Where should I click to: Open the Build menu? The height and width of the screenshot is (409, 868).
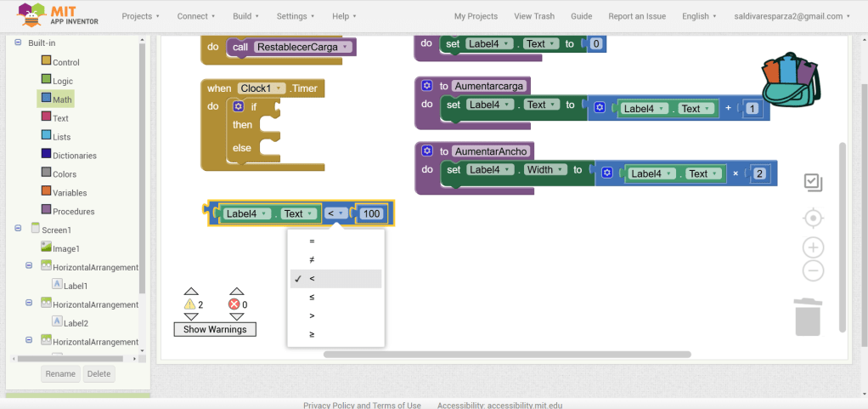point(247,16)
